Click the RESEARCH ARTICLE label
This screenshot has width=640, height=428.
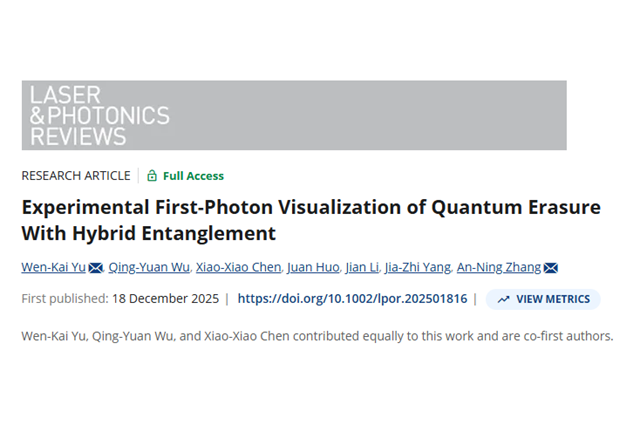76,176
